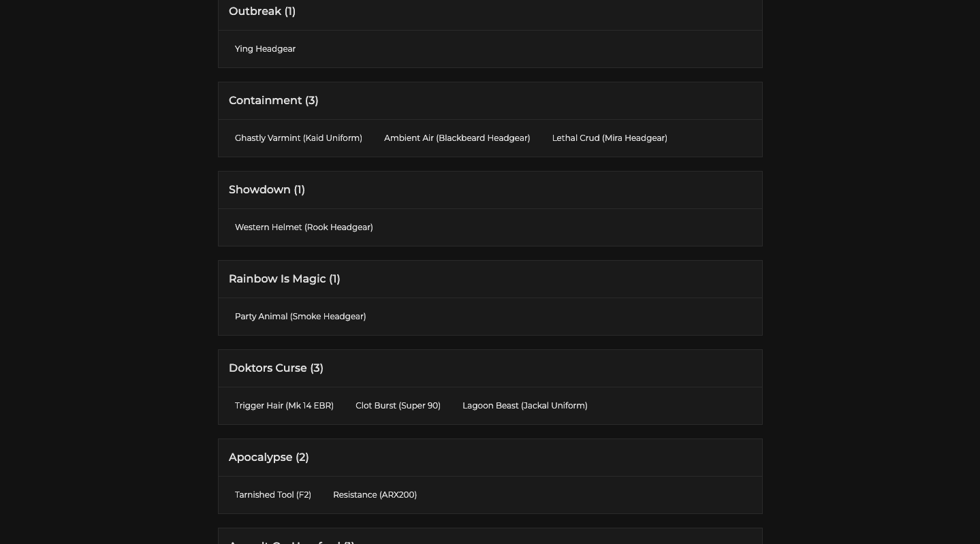The height and width of the screenshot is (544, 980).
Task: Select the Ying Headgear item
Action: tap(265, 49)
